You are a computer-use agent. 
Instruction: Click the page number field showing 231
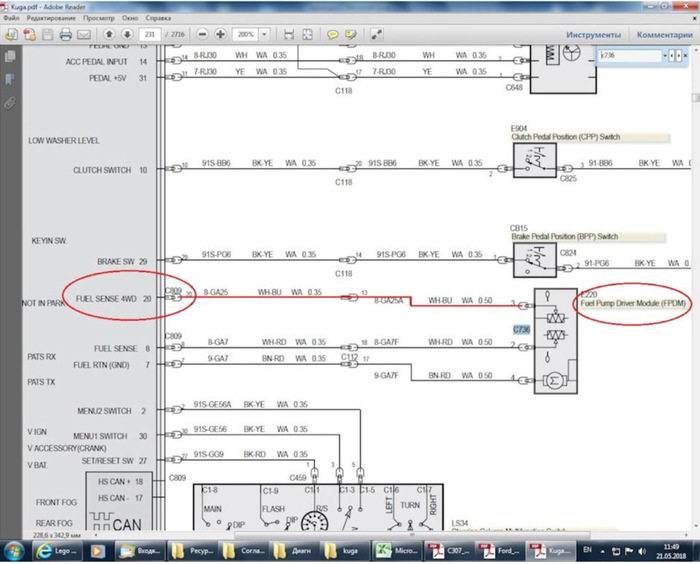(x=151, y=34)
